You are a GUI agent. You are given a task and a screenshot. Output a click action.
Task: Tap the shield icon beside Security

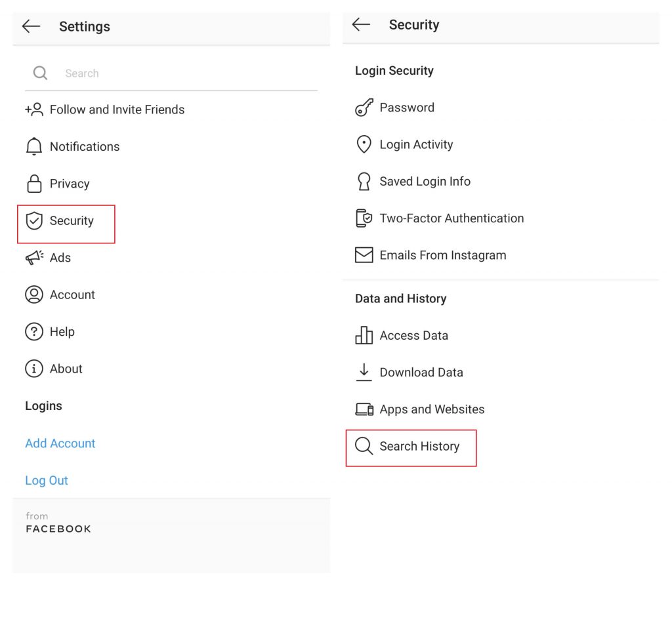coord(34,220)
